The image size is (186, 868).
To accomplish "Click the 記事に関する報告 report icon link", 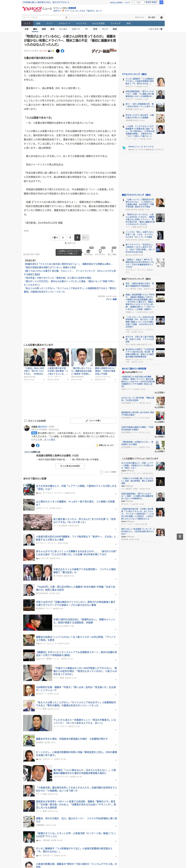I will (x=31, y=254).
